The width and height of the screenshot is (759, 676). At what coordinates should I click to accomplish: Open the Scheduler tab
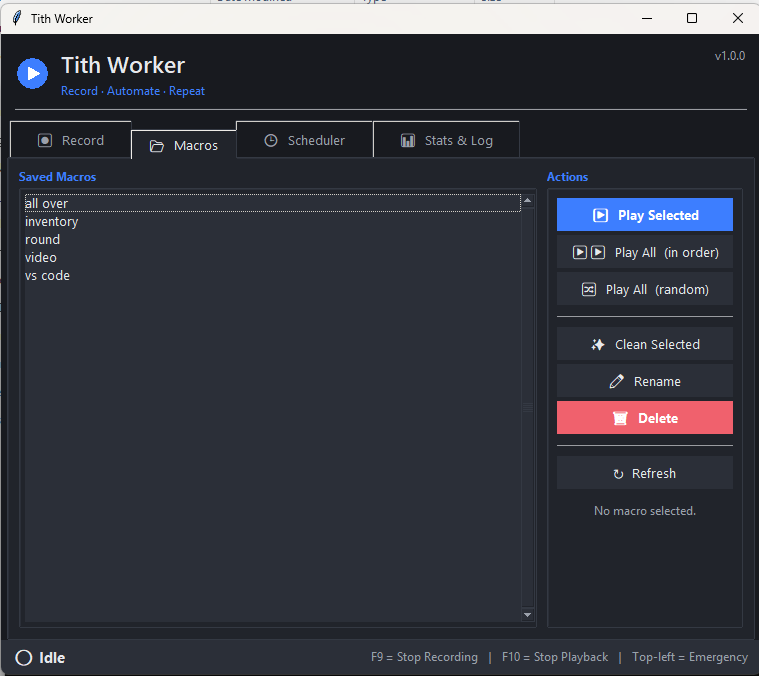coord(304,140)
